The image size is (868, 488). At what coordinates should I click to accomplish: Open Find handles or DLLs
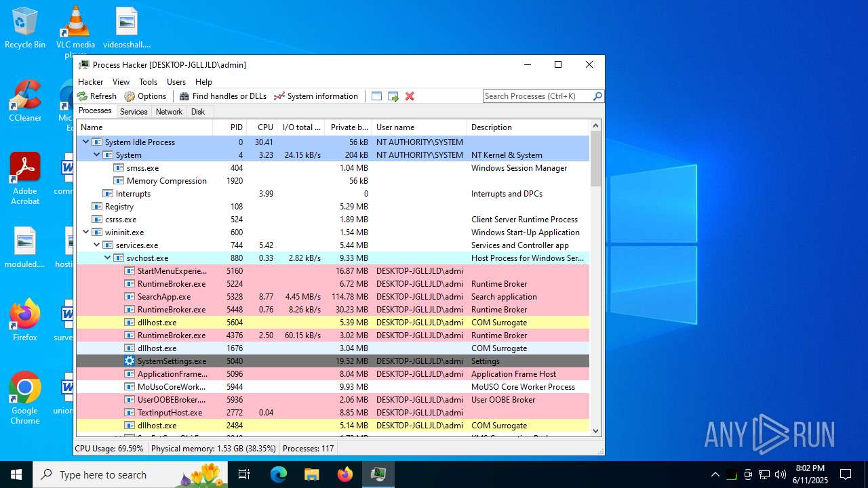[222, 96]
